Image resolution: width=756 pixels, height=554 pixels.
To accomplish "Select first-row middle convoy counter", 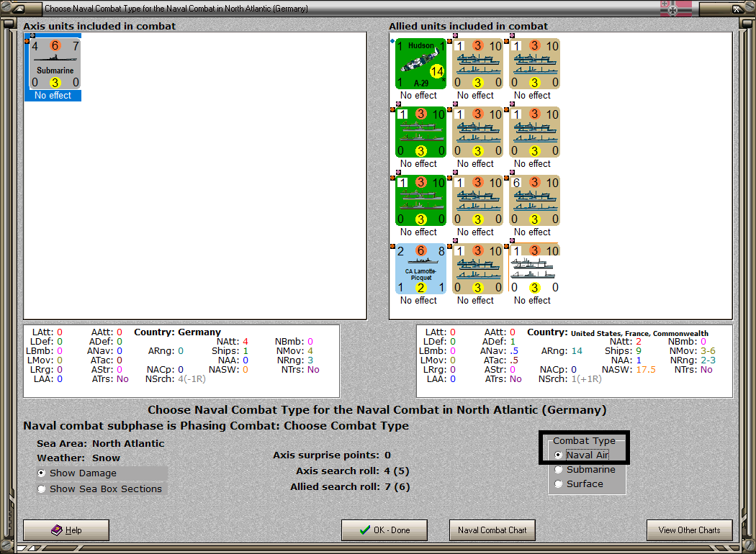I will (478, 64).
